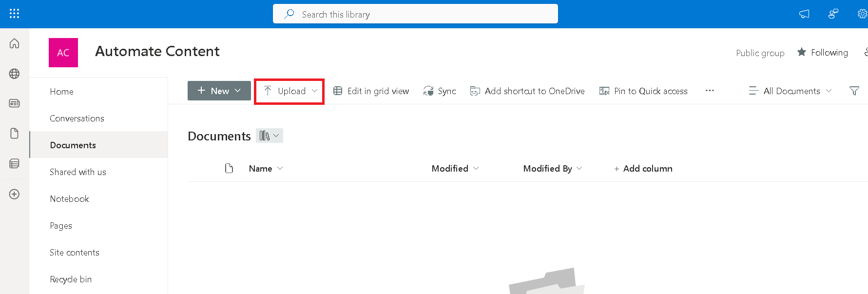Click the SharePoint home icon in left rail
868x294 pixels.
pos(15,43)
